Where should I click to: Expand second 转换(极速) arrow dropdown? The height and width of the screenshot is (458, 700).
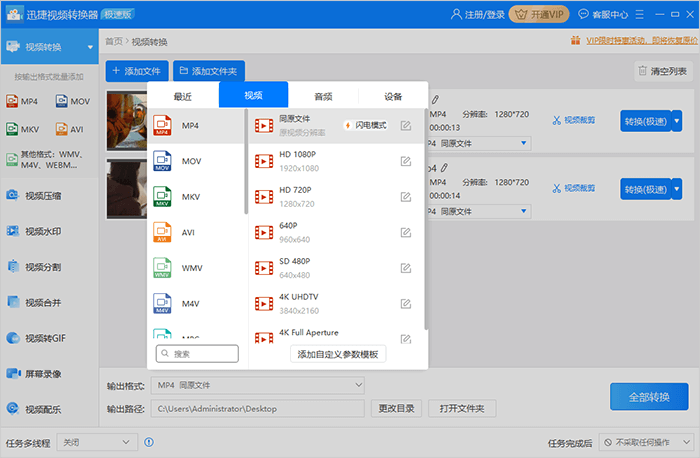click(x=677, y=189)
